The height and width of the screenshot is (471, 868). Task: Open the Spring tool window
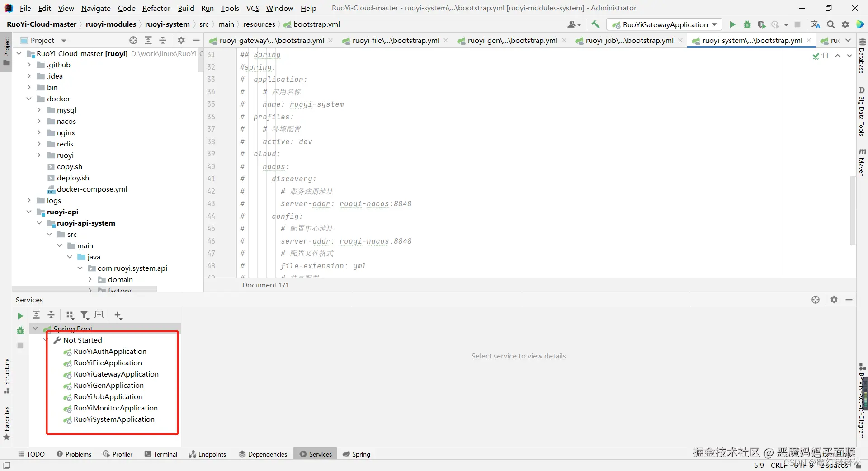356,454
